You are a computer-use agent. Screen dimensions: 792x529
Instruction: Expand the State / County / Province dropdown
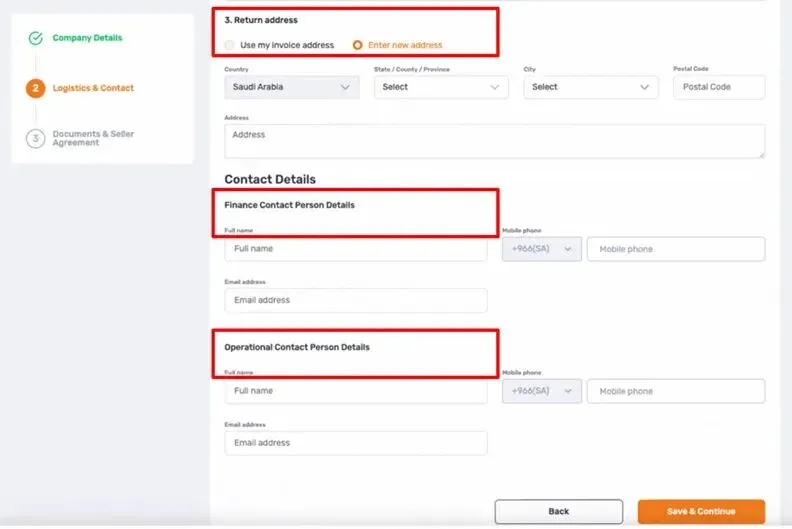[441, 87]
